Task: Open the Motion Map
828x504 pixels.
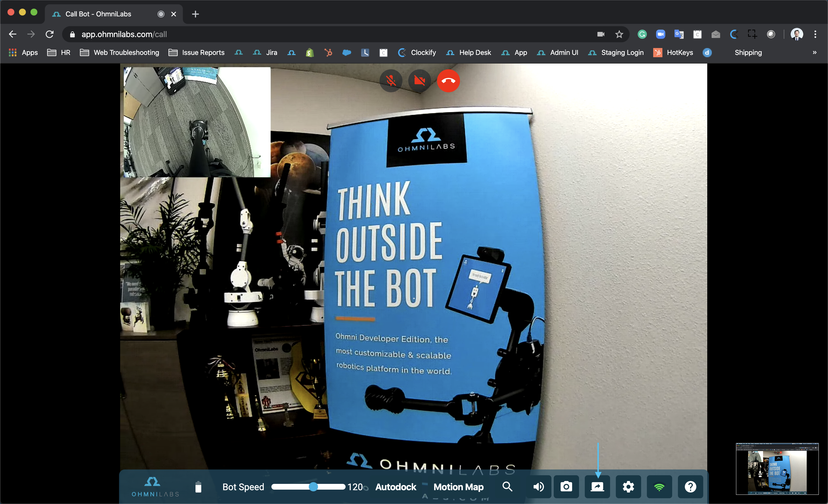Action: 458,487
